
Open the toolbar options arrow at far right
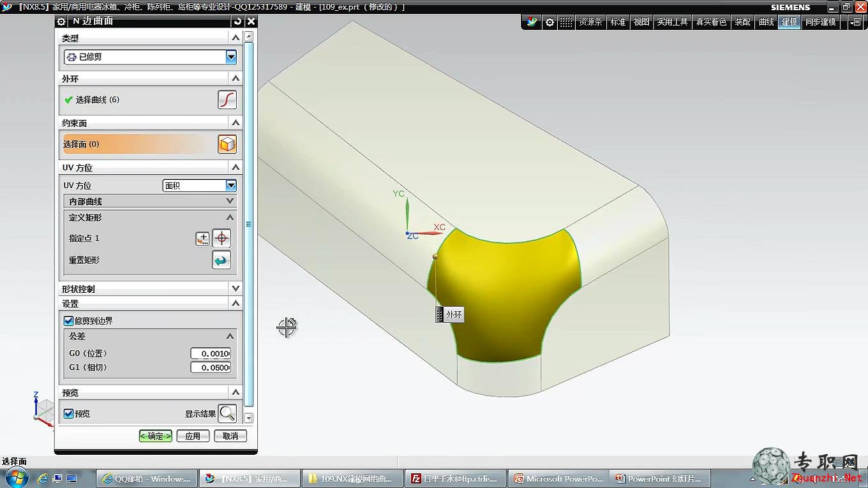pos(855,22)
